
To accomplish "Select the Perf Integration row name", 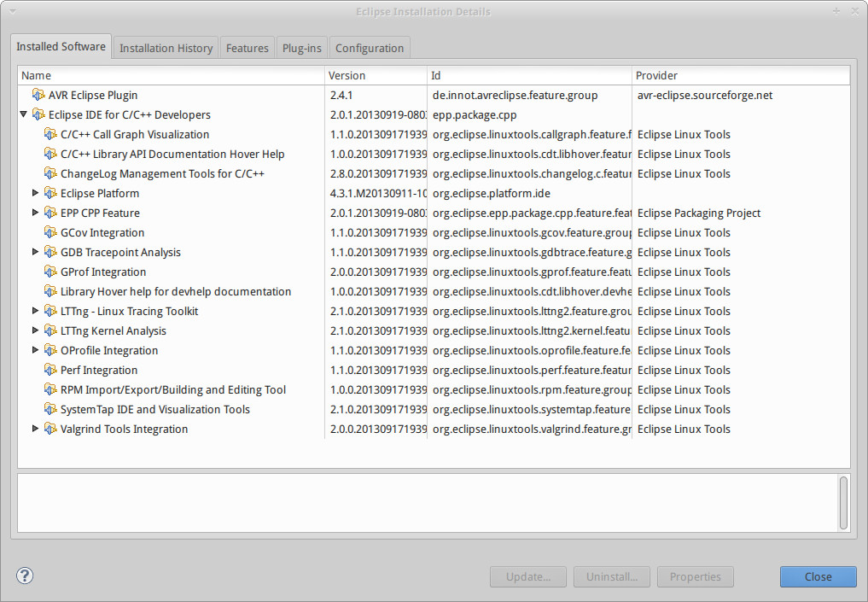I will tap(99, 370).
